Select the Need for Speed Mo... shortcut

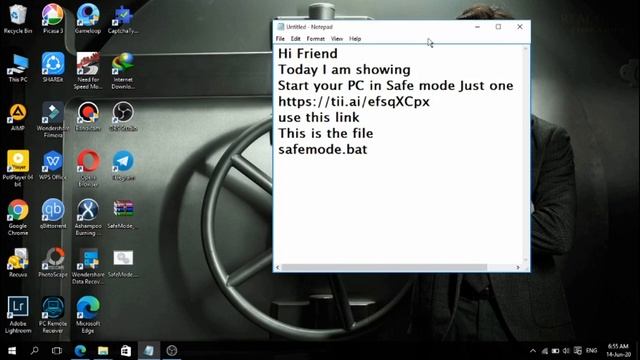88,71
